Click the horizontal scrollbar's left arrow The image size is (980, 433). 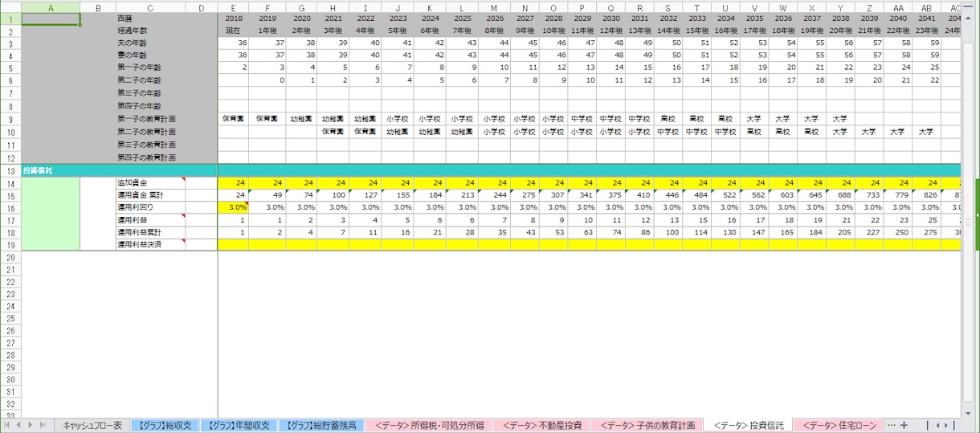pyautogui.click(x=937, y=425)
